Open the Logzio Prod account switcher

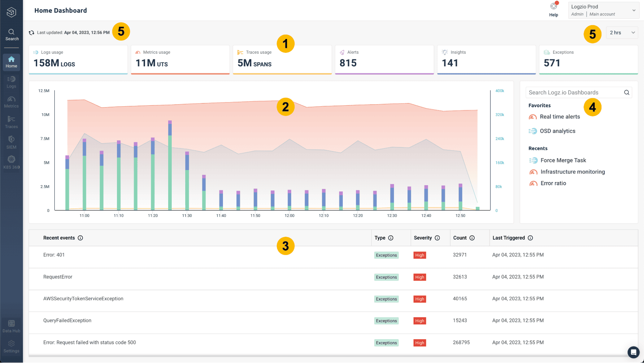(603, 10)
